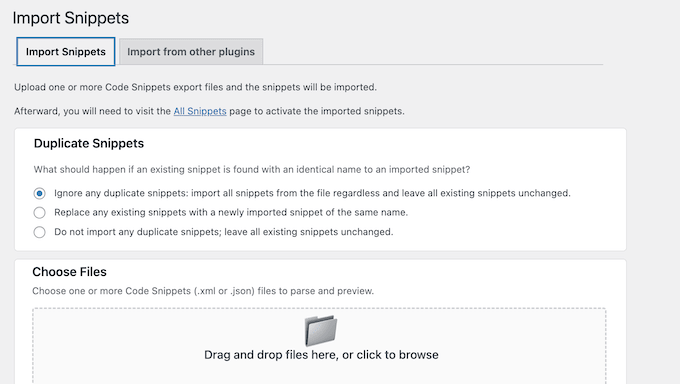Click 'Drag and drop files here' browse text

coord(321,355)
